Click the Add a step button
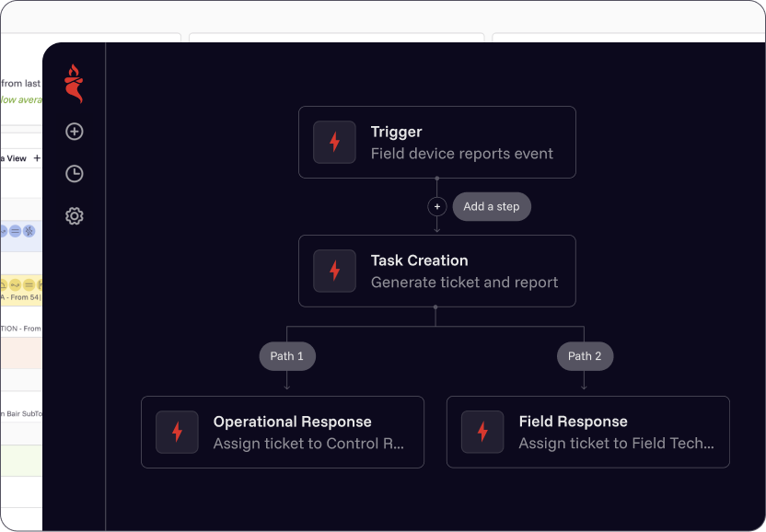Image resolution: width=766 pixels, height=532 pixels. 491,206
